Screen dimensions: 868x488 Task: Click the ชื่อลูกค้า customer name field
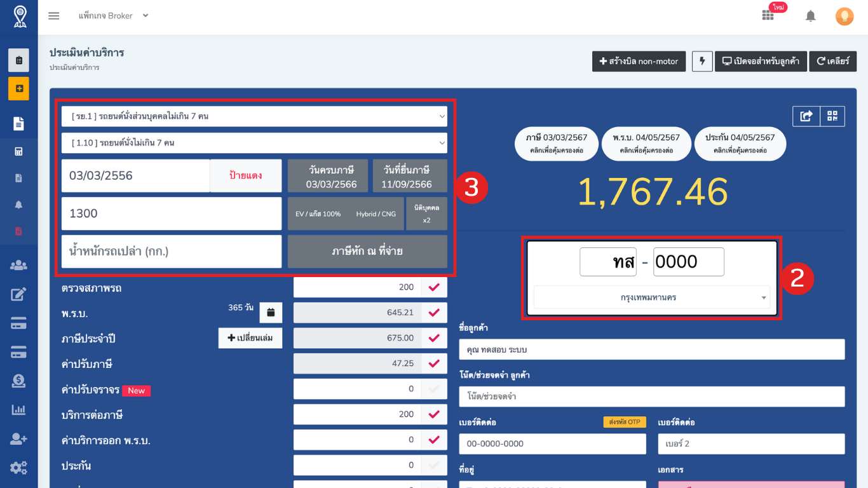652,349
